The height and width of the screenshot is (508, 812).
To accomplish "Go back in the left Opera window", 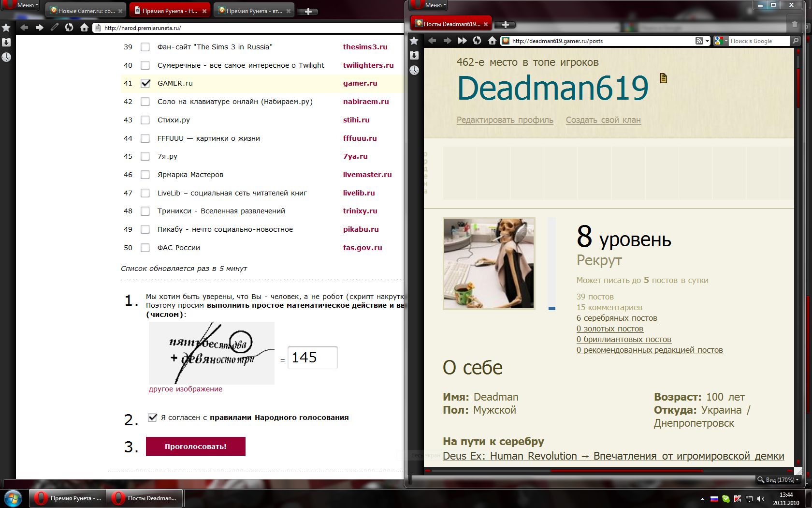I will point(24,28).
